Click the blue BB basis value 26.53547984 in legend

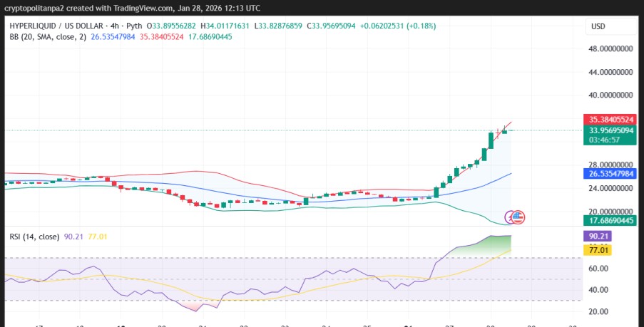point(113,37)
